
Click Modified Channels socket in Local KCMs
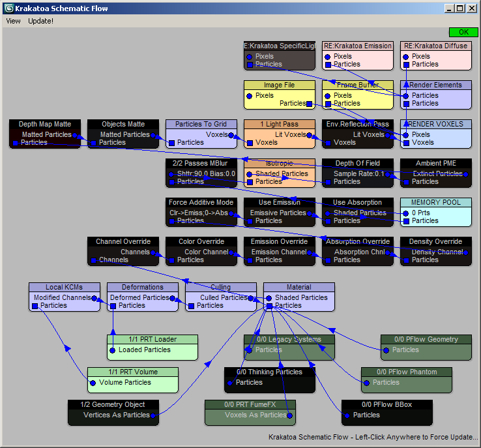pos(94,298)
